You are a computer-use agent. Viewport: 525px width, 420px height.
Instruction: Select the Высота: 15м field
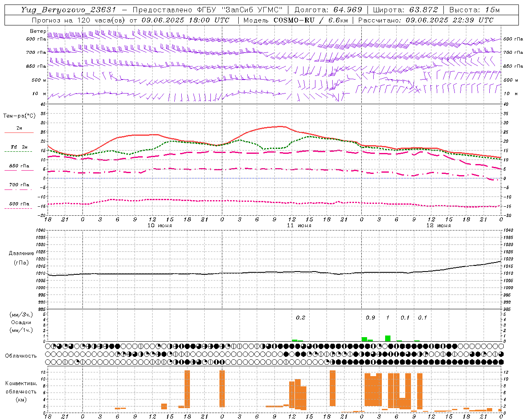coord(475,10)
